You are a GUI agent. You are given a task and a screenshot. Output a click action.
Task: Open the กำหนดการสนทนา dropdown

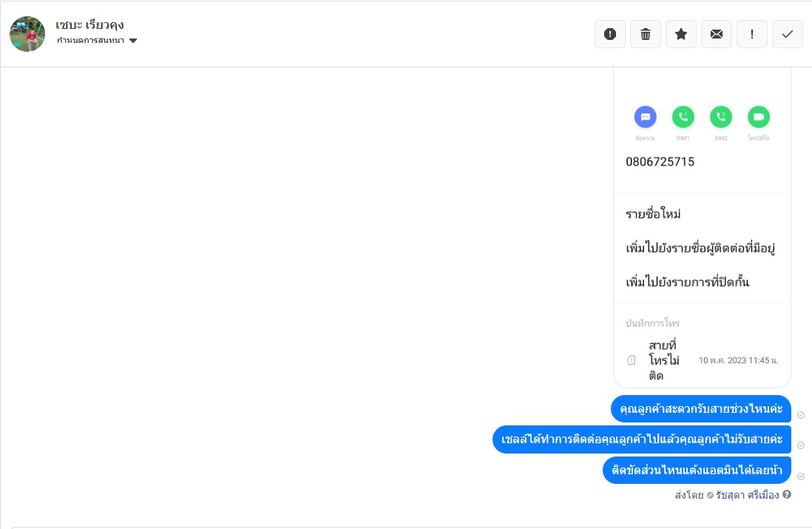tap(90, 40)
